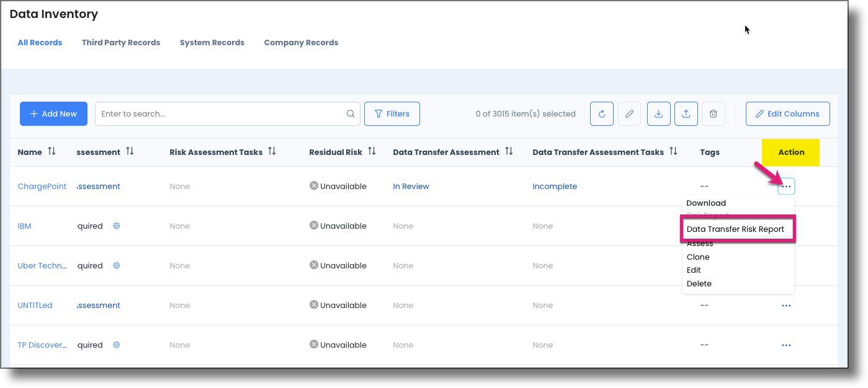
Task: Export records using the download icon
Action: (658, 113)
